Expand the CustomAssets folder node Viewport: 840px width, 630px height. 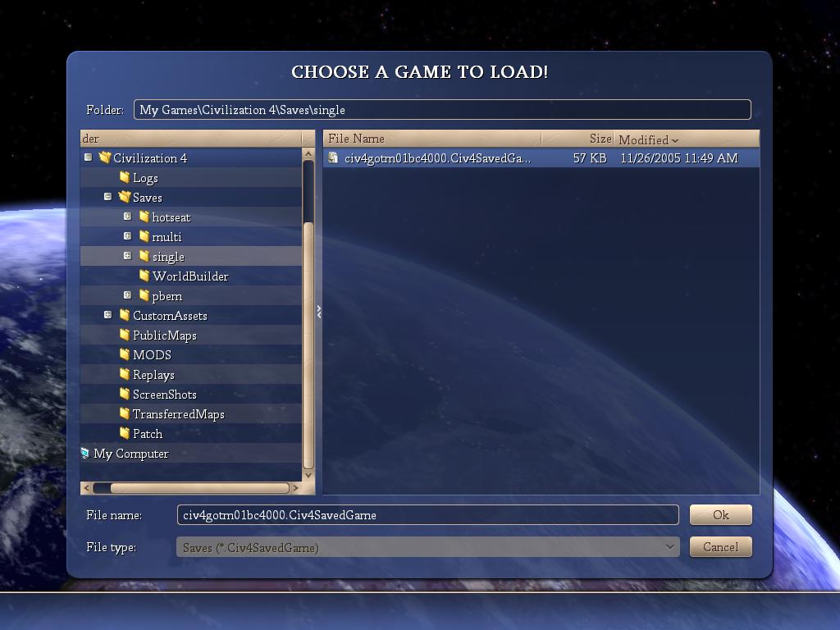click(x=107, y=314)
